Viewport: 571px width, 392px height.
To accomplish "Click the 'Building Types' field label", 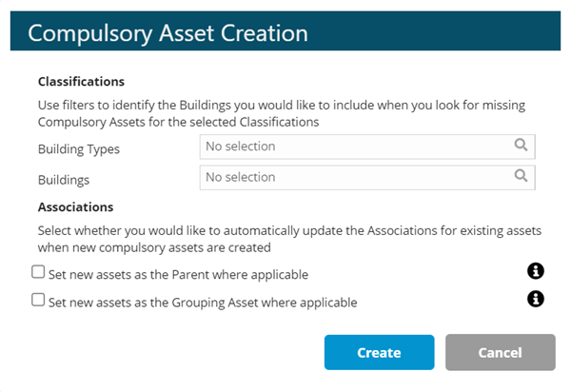I will point(79,148).
